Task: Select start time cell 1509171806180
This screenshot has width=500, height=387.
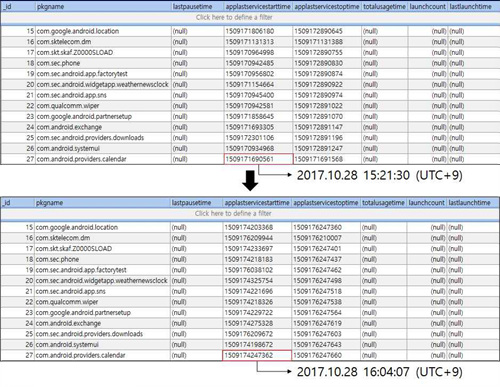Action: coord(259,31)
